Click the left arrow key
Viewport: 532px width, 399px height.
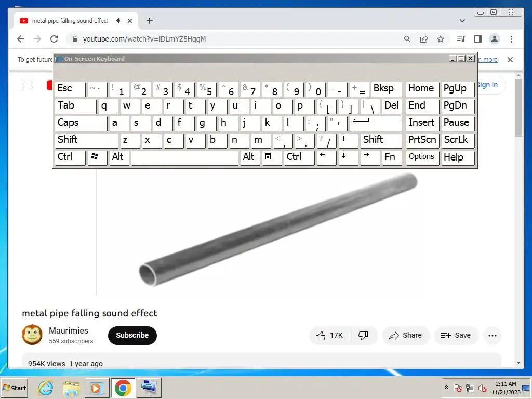326,157
